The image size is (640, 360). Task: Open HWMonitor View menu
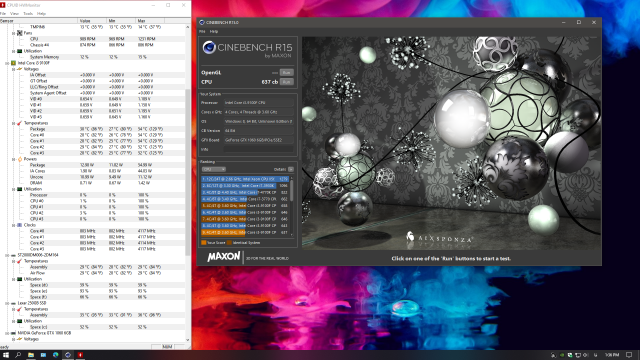point(14,13)
